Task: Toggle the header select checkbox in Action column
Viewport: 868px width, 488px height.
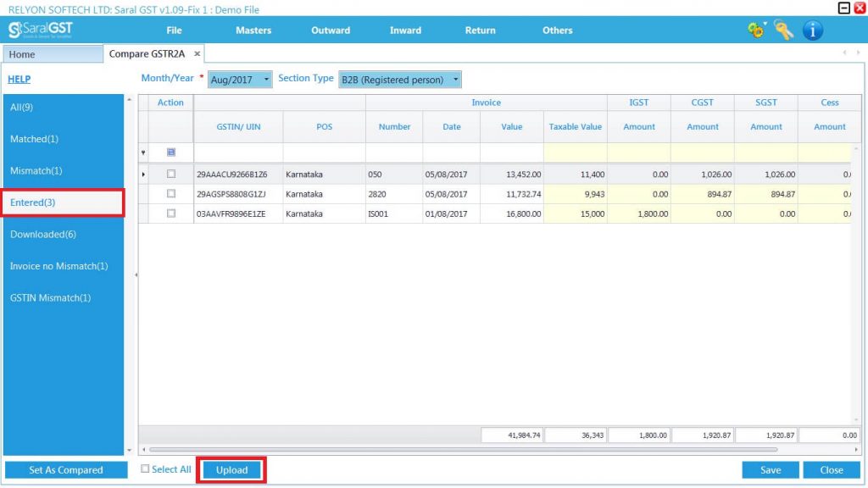Action: 171,152
